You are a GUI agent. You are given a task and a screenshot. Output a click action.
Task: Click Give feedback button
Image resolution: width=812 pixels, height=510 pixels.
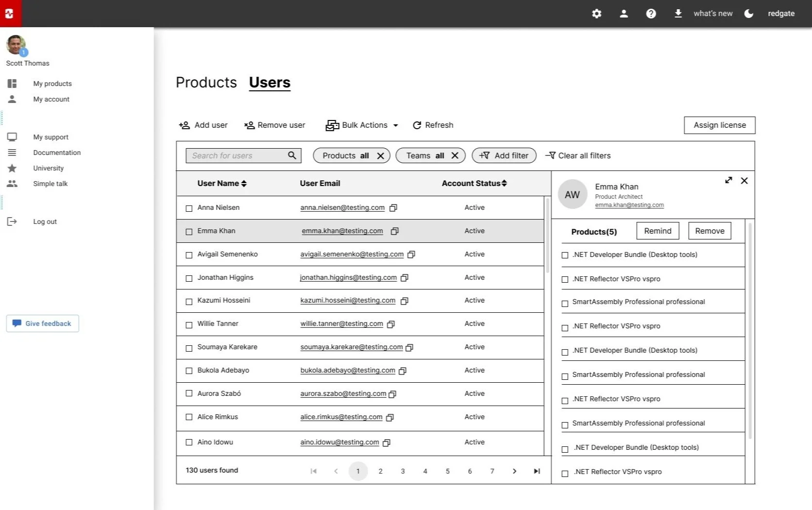coord(43,323)
